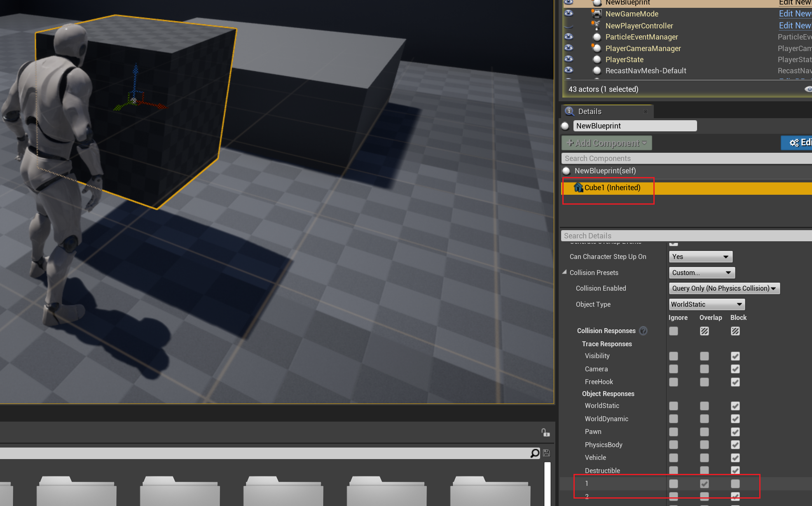Collapse the Collision Presets section arrow

click(x=564, y=272)
